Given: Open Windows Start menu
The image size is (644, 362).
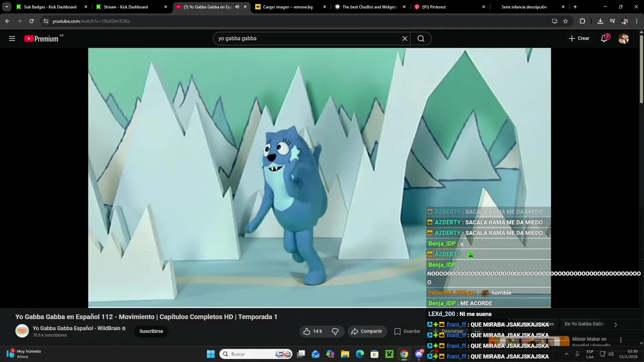Looking at the screenshot, I should pyautogui.click(x=211, y=354).
